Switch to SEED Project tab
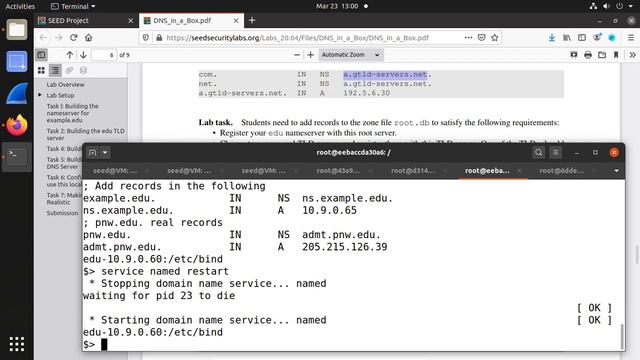Screen dimensions: 640x360 [68, 20]
